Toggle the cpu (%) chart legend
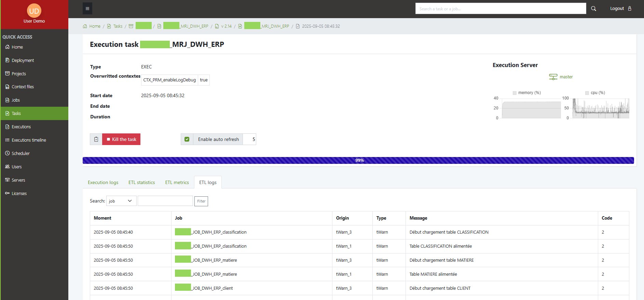 (x=595, y=93)
